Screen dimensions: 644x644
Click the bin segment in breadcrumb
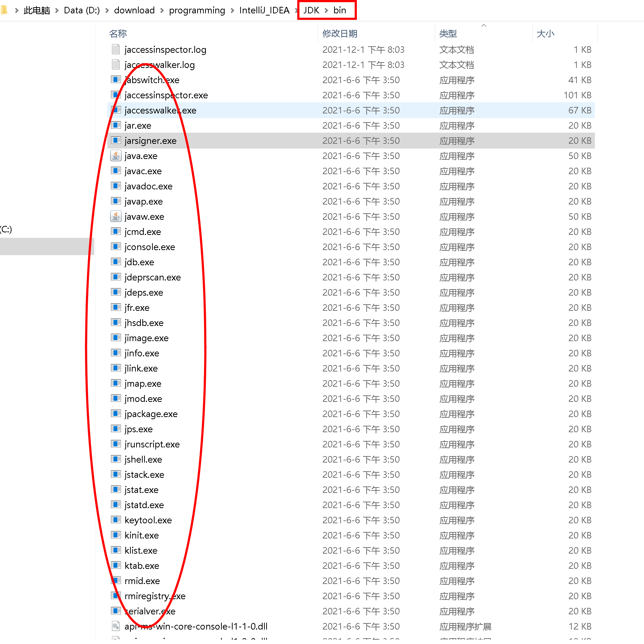(340, 10)
